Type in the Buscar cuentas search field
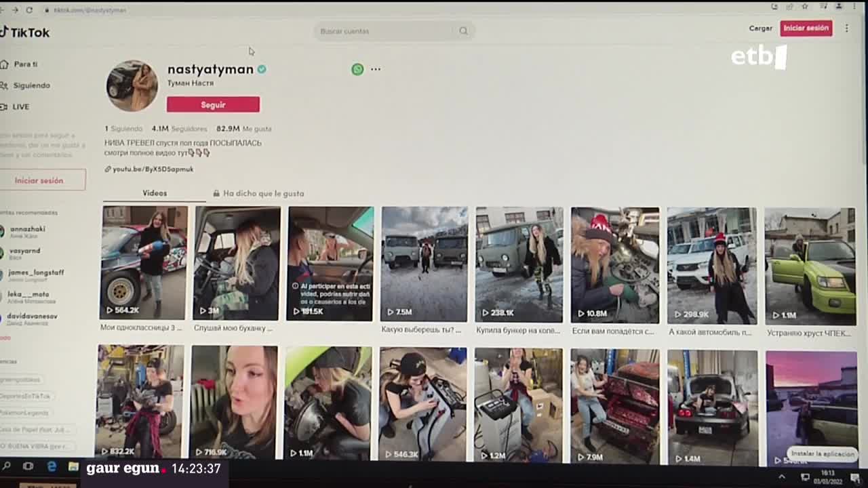 point(383,31)
